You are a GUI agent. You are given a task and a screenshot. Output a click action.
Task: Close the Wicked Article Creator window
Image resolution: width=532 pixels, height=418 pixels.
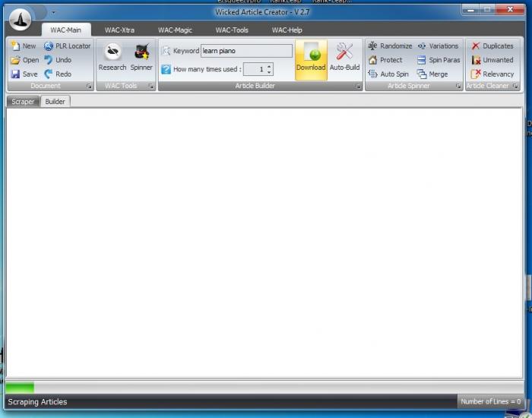[x=510, y=9]
